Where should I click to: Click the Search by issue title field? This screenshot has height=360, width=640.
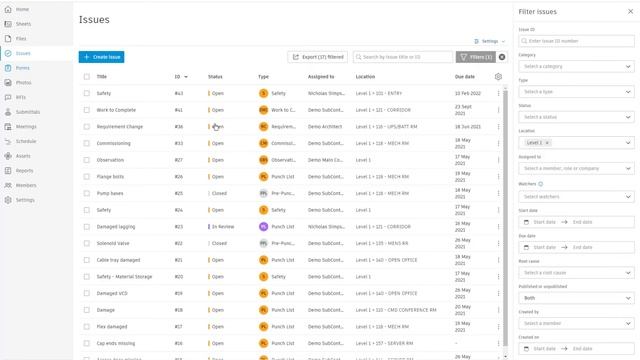(x=403, y=57)
